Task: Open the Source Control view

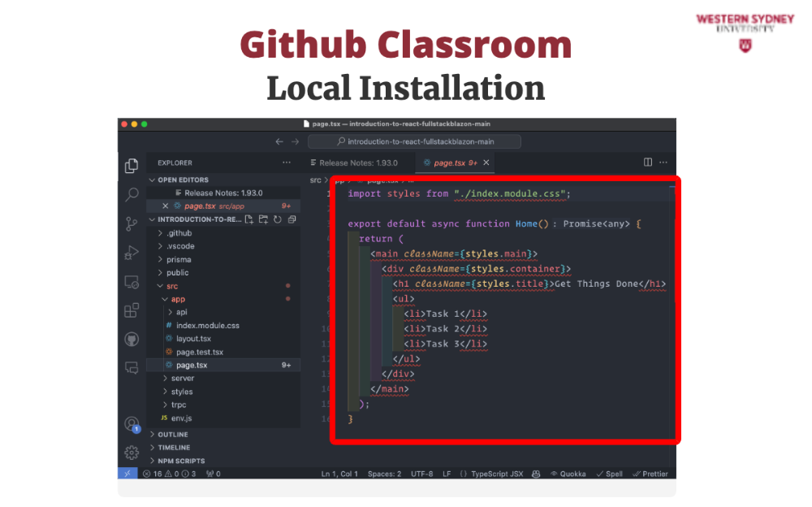Action: (x=132, y=224)
